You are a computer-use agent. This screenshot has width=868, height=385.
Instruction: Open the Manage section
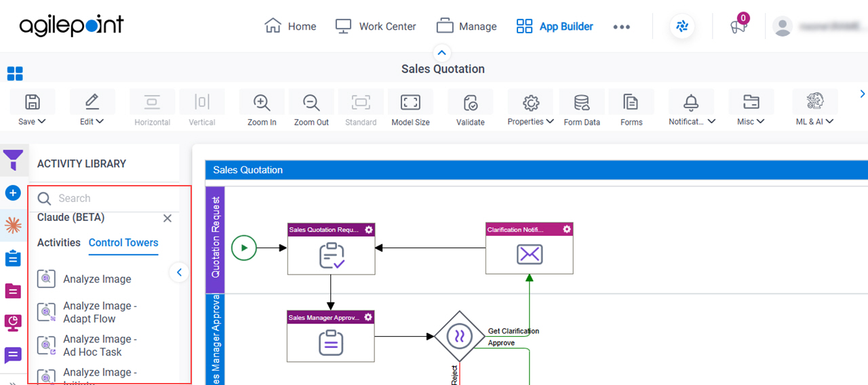coord(467,26)
